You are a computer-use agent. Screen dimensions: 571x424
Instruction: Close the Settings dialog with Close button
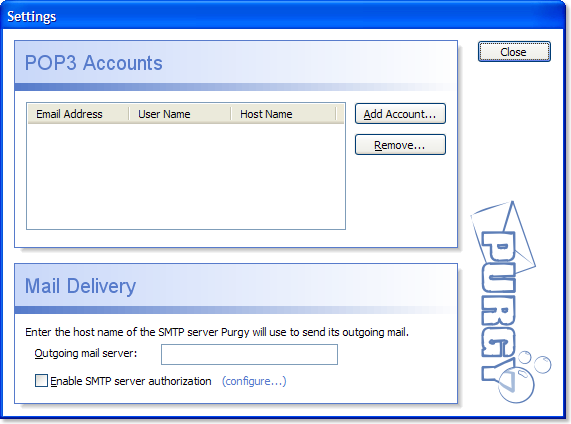(514, 52)
